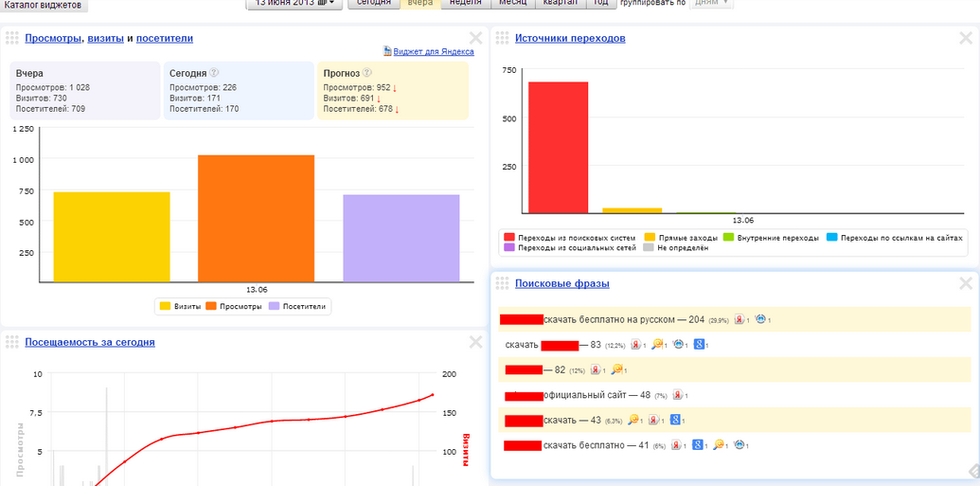Click blue round search icon in 204 row
This screenshot has width=980, height=486.
tap(760, 319)
